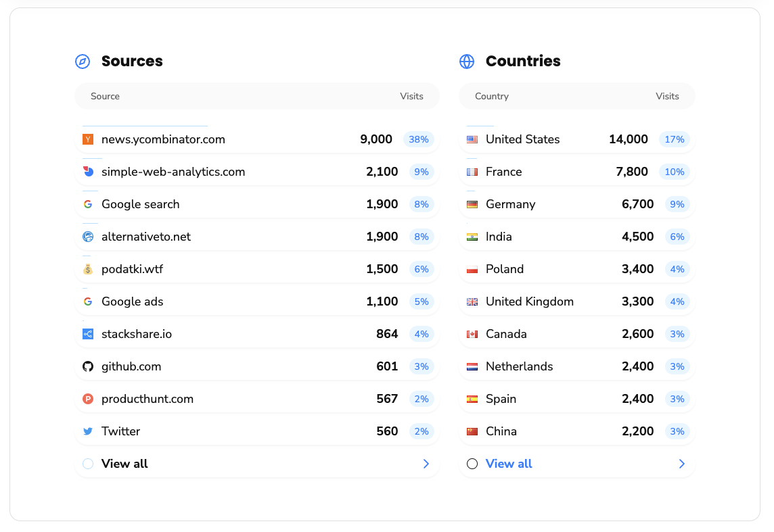
Task: Select the simple-web-analytics.com source row
Action: 173,172
